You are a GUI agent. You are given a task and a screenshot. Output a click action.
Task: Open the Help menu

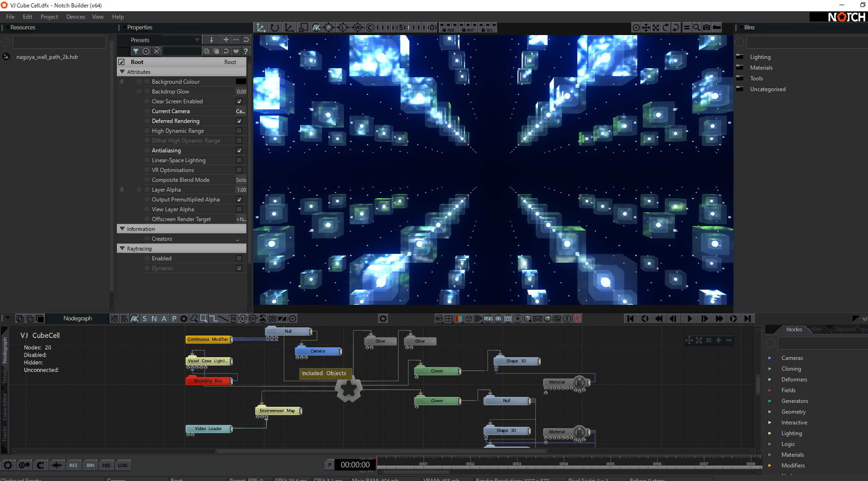tap(118, 17)
